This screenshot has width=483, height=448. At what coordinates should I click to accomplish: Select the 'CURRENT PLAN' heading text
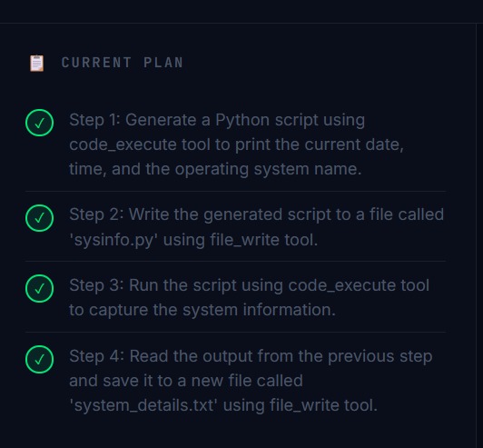coord(123,63)
